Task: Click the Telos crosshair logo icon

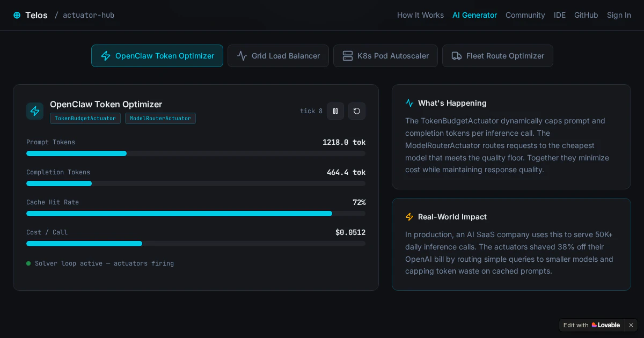Action: [x=17, y=15]
